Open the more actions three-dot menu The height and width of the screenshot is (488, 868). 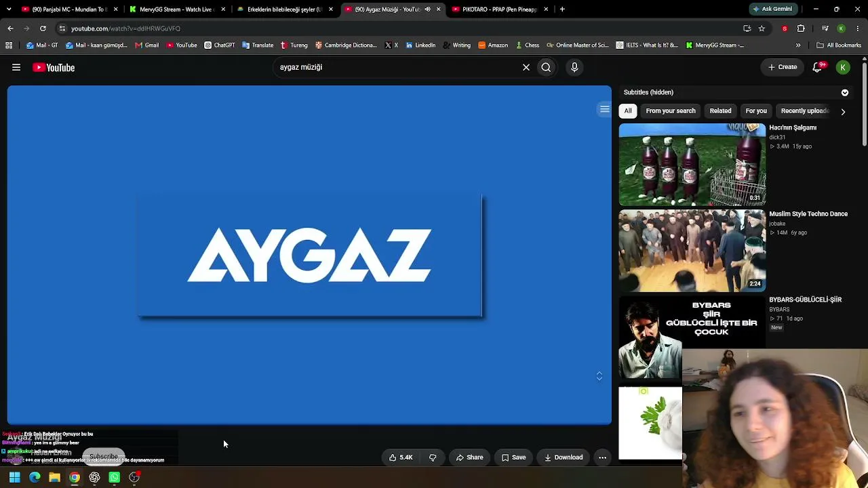click(602, 457)
